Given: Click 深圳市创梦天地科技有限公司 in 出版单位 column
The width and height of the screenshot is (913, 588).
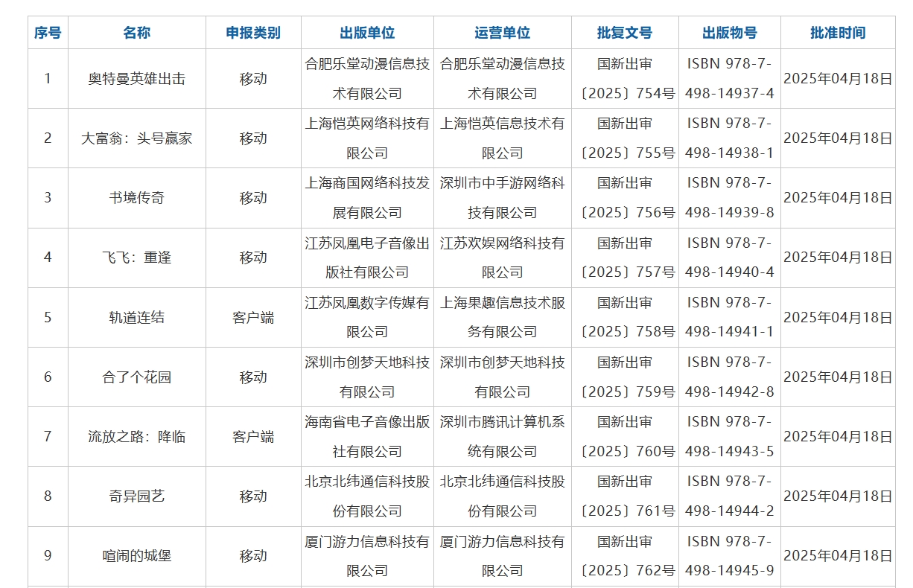Looking at the screenshot, I should coord(367,377).
